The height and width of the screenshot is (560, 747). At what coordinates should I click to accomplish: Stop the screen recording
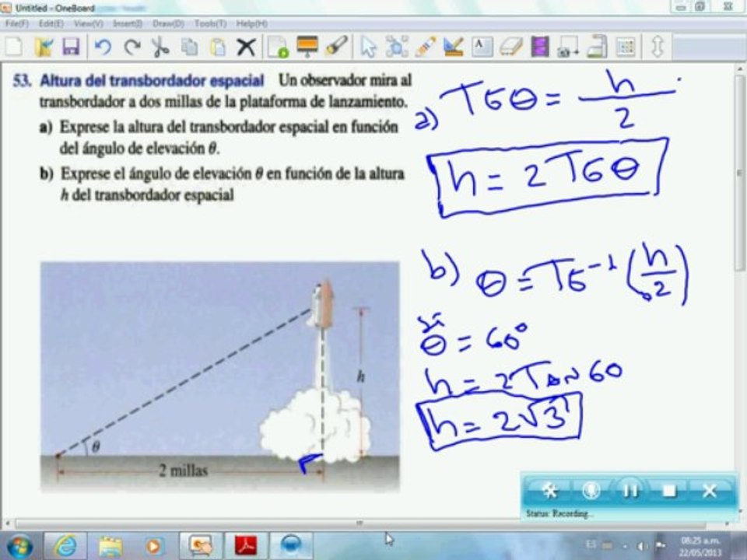click(x=669, y=491)
